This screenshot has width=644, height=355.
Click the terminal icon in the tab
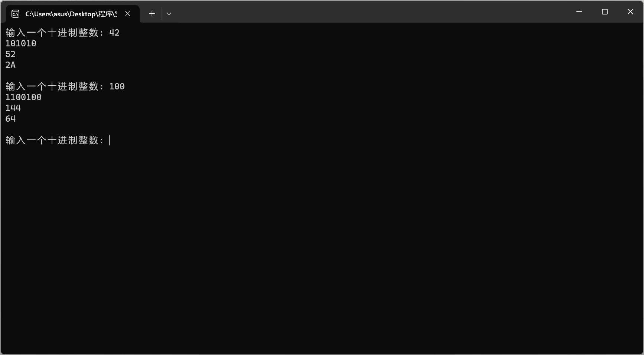15,14
